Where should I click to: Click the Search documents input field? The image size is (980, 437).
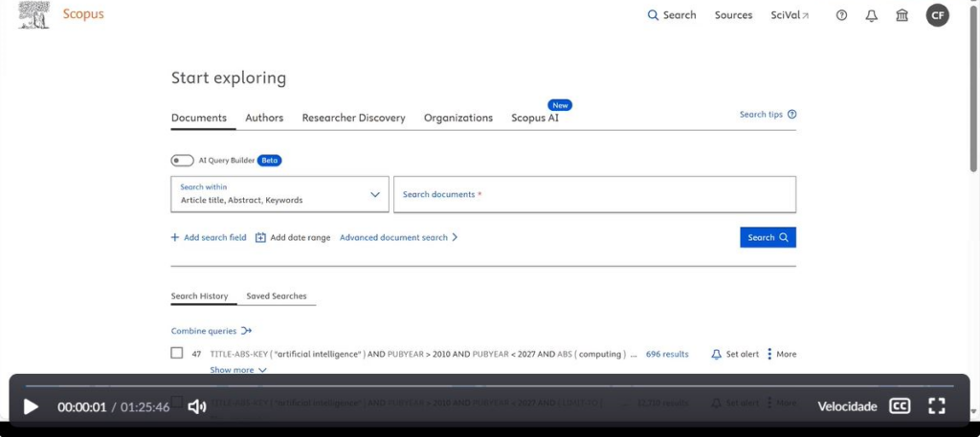594,194
